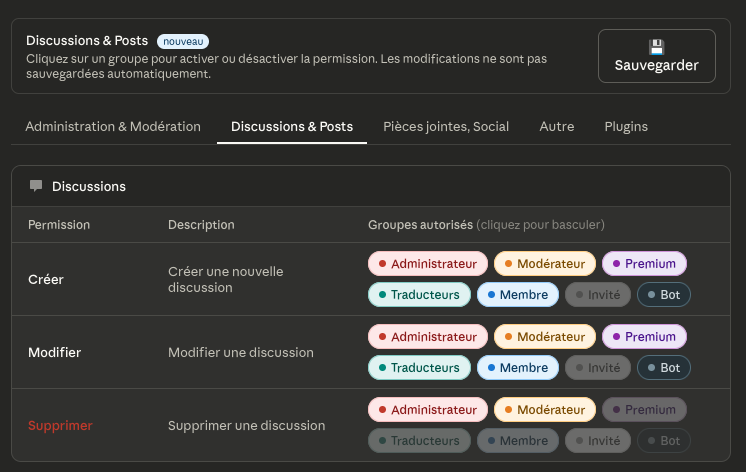This screenshot has height=472, width=746.
Task: Disable Premium for Créer permission
Action: 643,264
